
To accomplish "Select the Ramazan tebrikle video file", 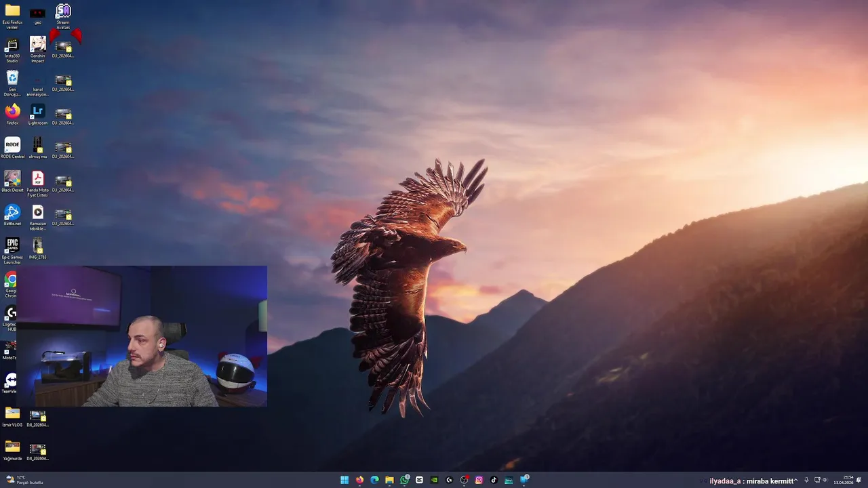I will click(37, 218).
